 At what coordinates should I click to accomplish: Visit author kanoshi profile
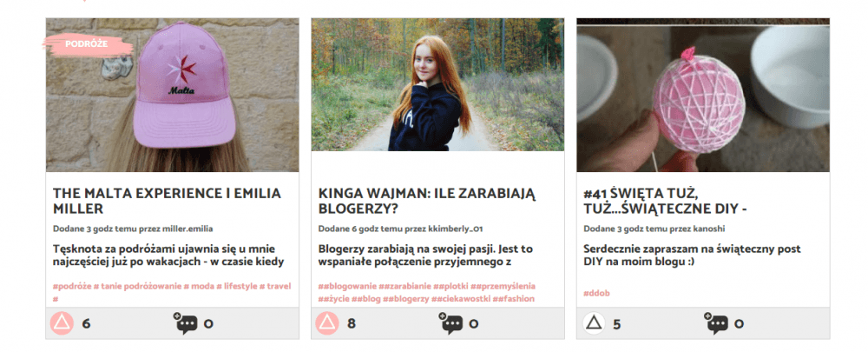(x=708, y=229)
